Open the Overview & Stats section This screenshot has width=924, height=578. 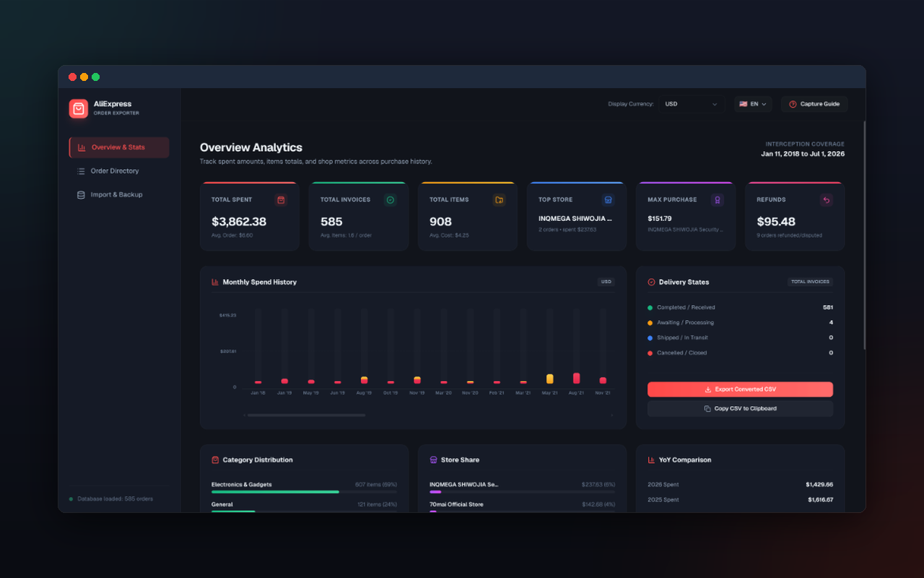coord(119,147)
